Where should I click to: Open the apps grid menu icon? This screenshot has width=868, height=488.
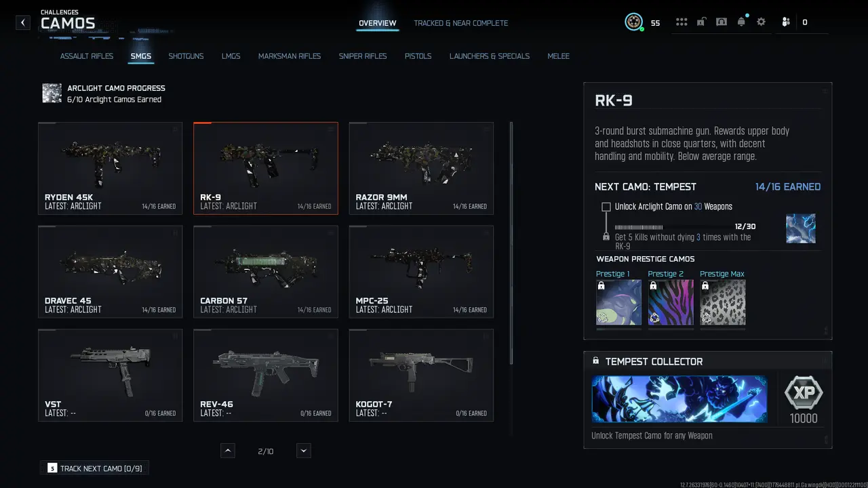coord(682,22)
